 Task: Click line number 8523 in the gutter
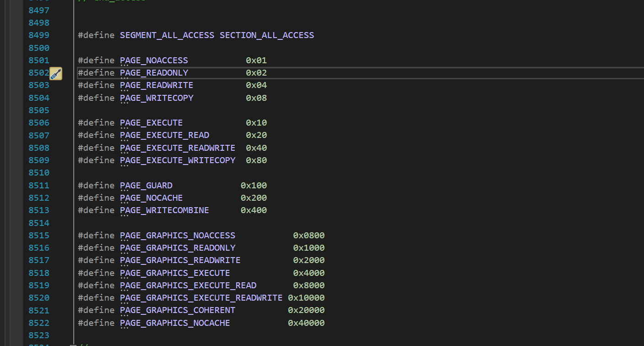[39, 335]
